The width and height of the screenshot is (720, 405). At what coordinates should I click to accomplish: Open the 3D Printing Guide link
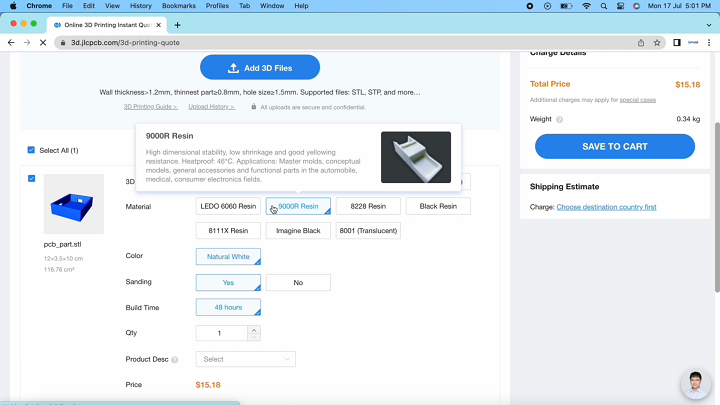pos(151,107)
